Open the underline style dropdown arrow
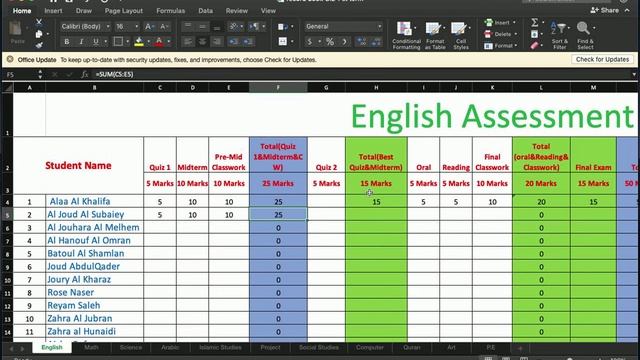The height and width of the screenshot is (360, 640). [x=106, y=42]
